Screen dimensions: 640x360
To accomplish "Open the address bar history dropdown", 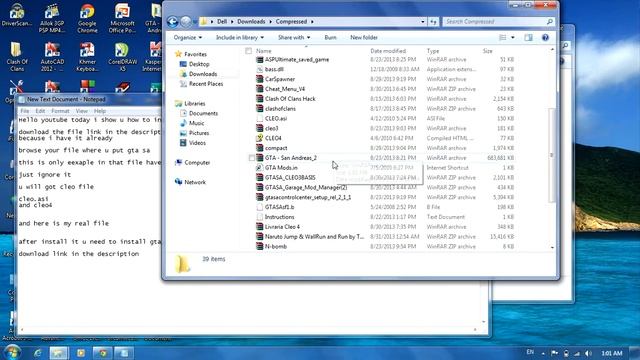I will point(422,22).
